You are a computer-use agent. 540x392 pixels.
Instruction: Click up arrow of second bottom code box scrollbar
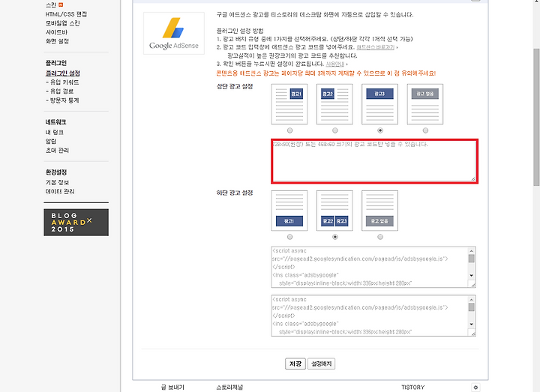pos(472,299)
